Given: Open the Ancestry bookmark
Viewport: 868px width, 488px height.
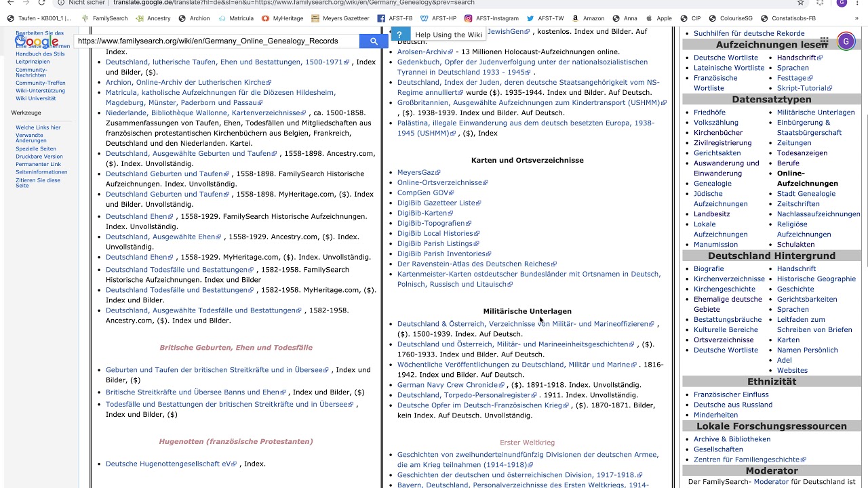Looking at the screenshot, I should (153, 18).
